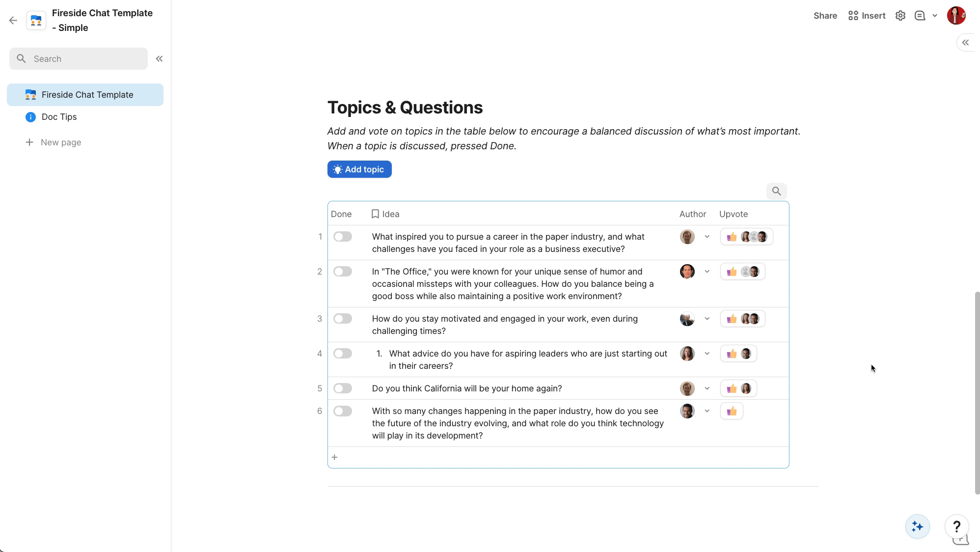Screen dimensions: 980x552
Task: Mark row 3 motivation question as done
Action: tap(343, 319)
